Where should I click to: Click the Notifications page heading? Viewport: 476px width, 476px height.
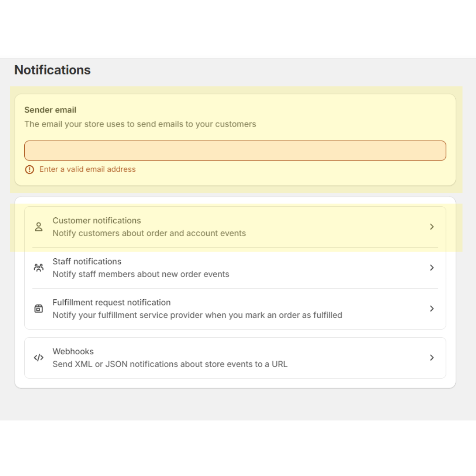pos(52,70)
